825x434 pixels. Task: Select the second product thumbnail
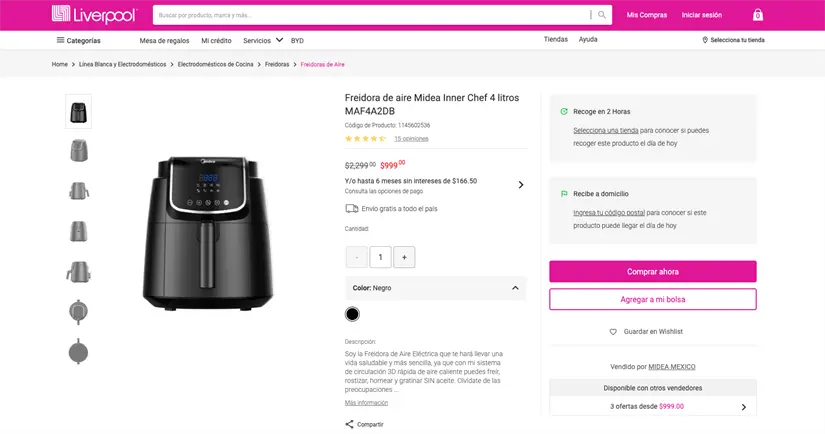tap(78, 151)
